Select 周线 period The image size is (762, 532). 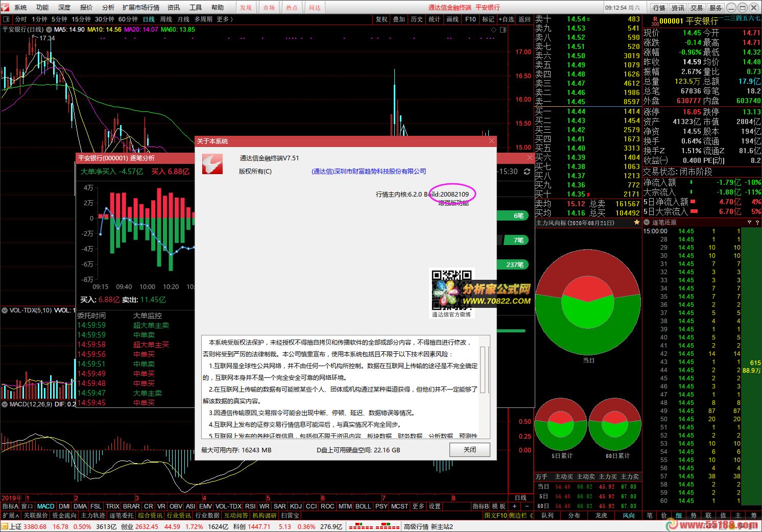coord(166,19)
